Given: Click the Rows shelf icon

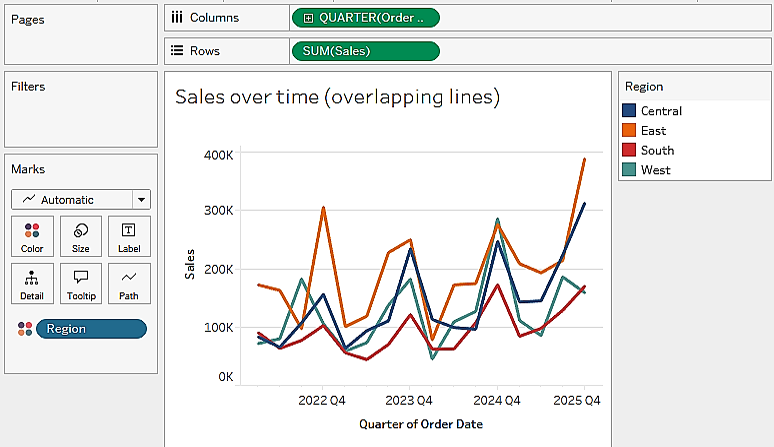Looking at the screenshot, I should pyautogui.click(x=177, y=51).
